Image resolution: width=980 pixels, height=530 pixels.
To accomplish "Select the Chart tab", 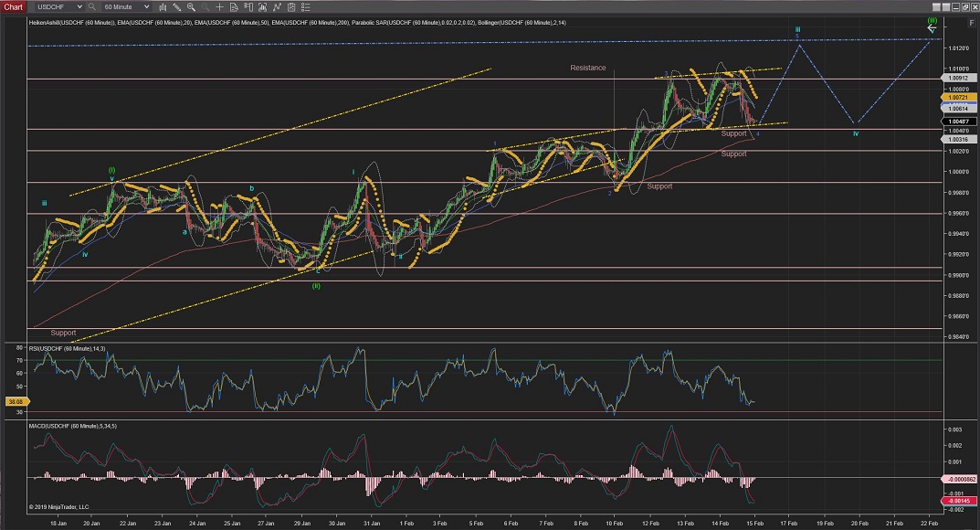I will coord(14,6).
